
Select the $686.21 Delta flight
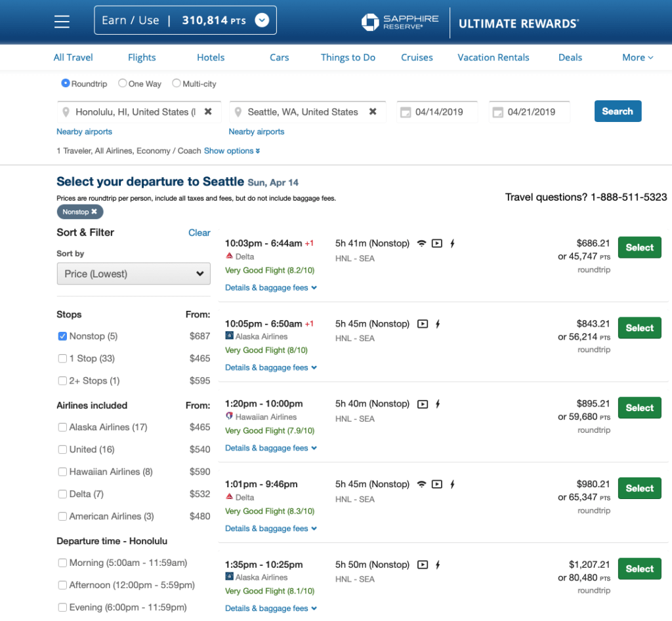(639, 247)
